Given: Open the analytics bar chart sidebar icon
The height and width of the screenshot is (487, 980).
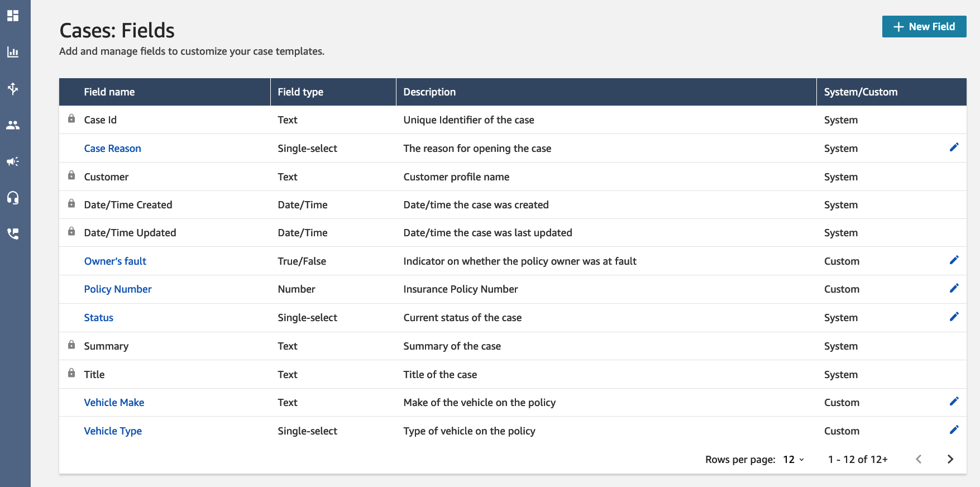Looking at the screenshot, I should [13, 52].
